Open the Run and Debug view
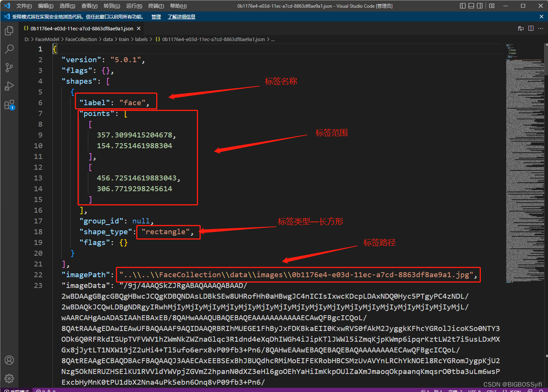This screenshot has height=392, width=548. point(9,86)
